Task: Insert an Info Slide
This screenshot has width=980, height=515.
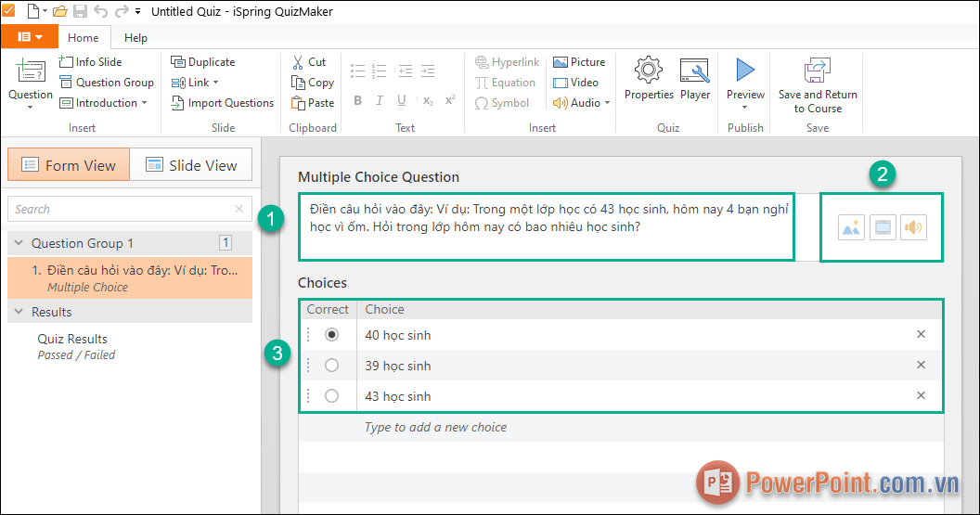Action: 91,62
